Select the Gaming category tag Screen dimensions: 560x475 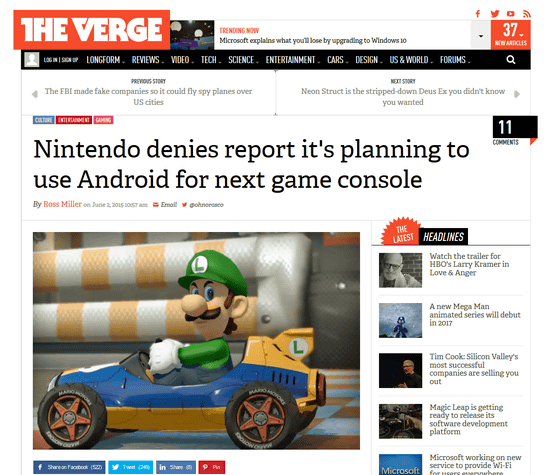[104, 120]
